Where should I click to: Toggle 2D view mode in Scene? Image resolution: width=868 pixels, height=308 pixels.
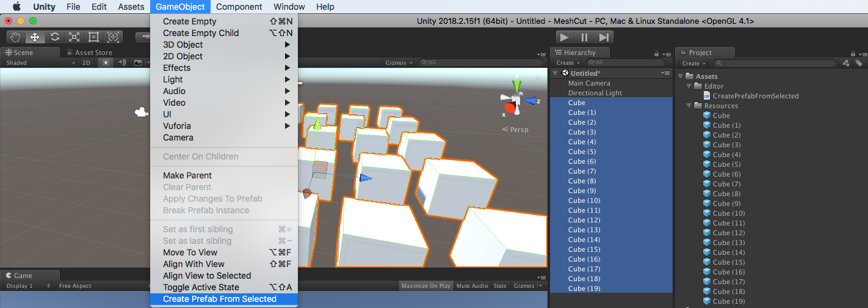[x=87, y=62]
